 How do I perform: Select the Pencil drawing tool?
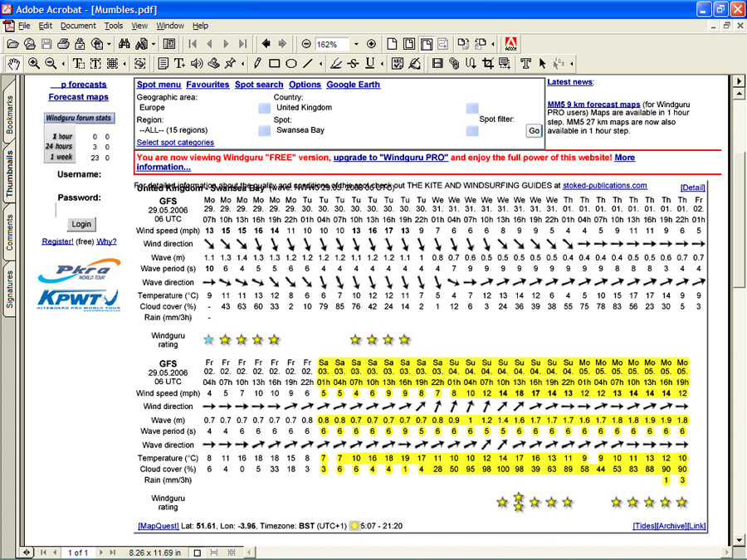pyautogui.click(x=257, y=63)
